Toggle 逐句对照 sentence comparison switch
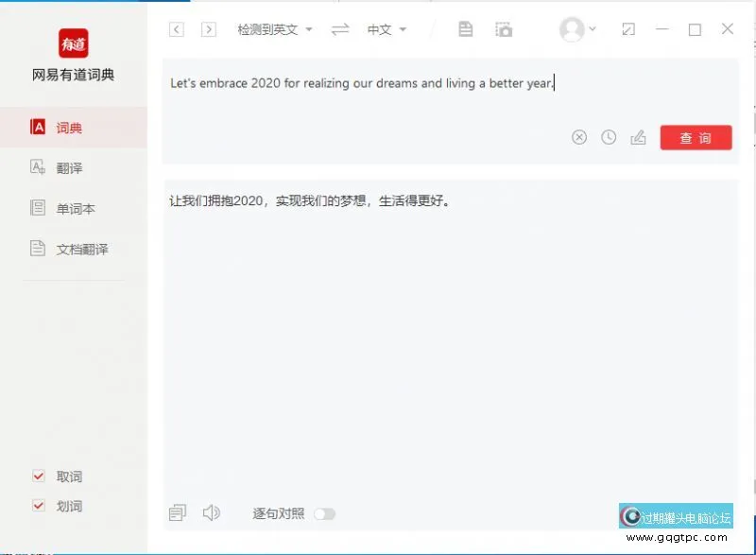This screenshot has height=555, width=756. point(326,512)
